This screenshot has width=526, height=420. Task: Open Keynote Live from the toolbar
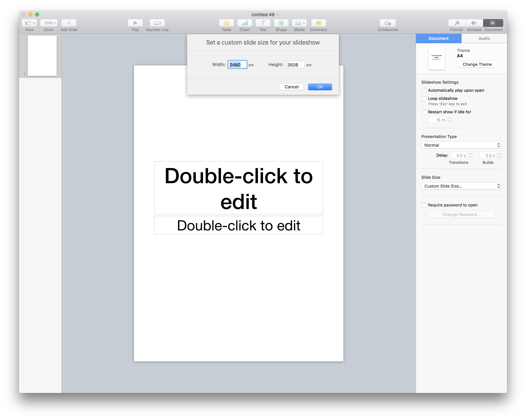pyautogui.click(x=157, y=23)
